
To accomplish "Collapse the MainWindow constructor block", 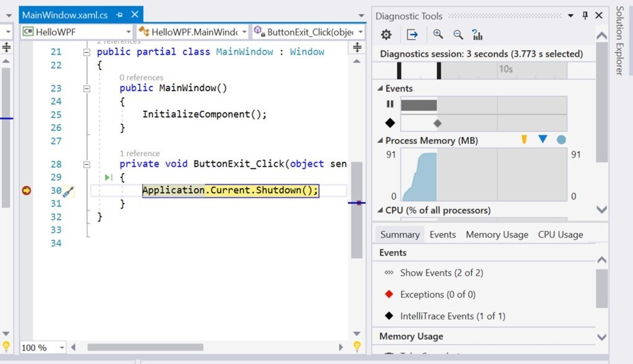I will [87, 88].
